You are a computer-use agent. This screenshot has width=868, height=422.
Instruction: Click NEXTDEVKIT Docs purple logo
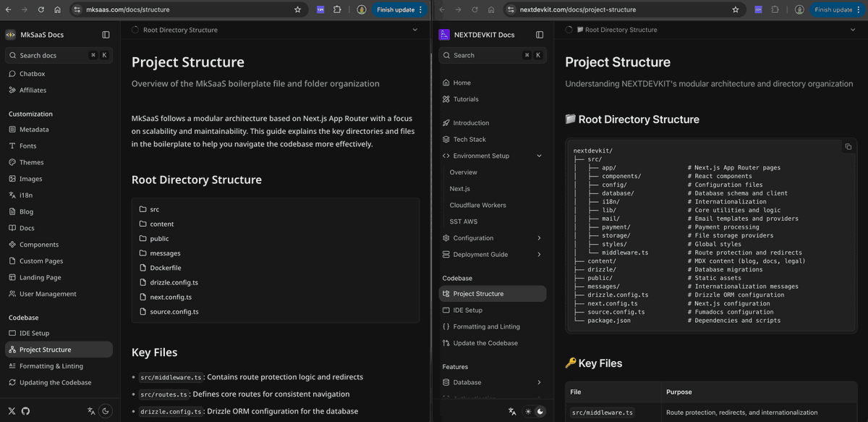point(444,35)
